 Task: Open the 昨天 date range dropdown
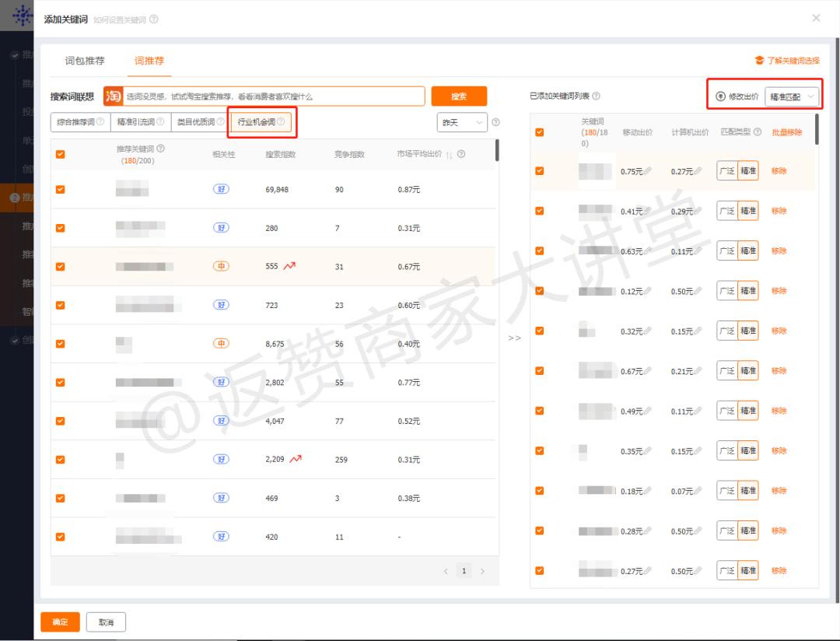[x=462, y=123]
